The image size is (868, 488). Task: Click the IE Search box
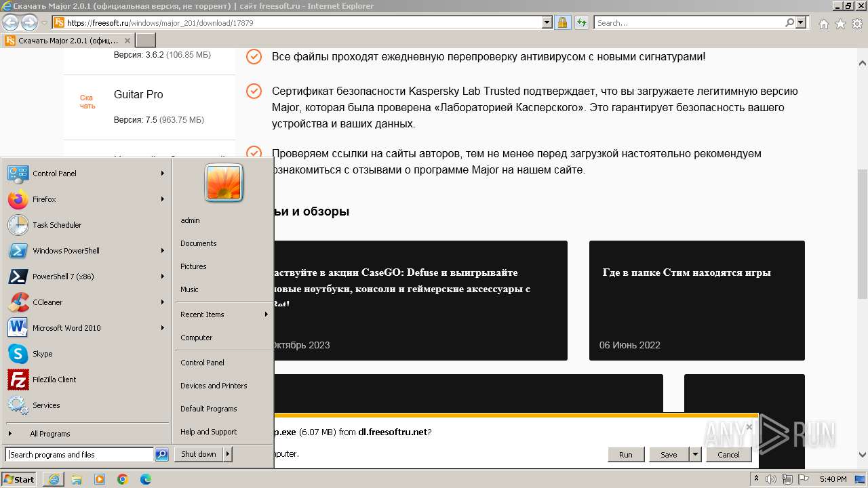coord(689,22)
